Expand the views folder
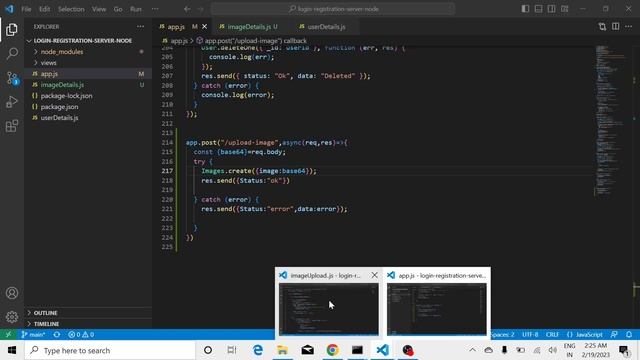Screen dimensions: 640x360 click(48, 63)
